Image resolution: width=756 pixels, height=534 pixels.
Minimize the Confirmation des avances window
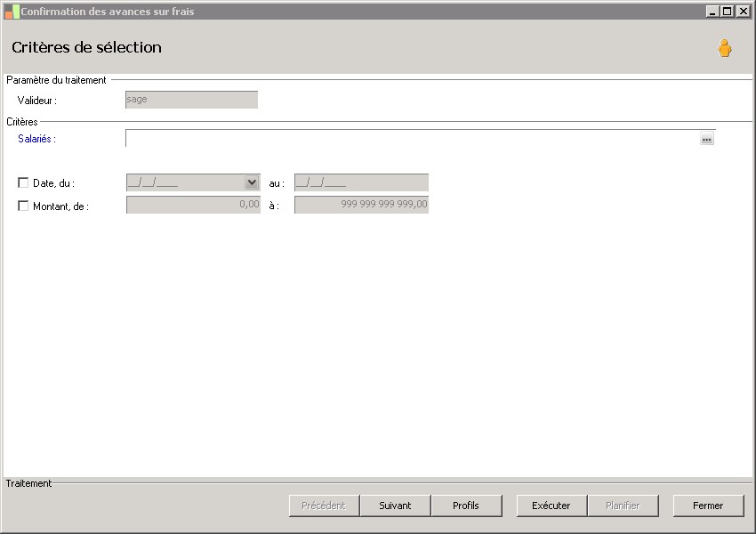click(x=712, y=11)
